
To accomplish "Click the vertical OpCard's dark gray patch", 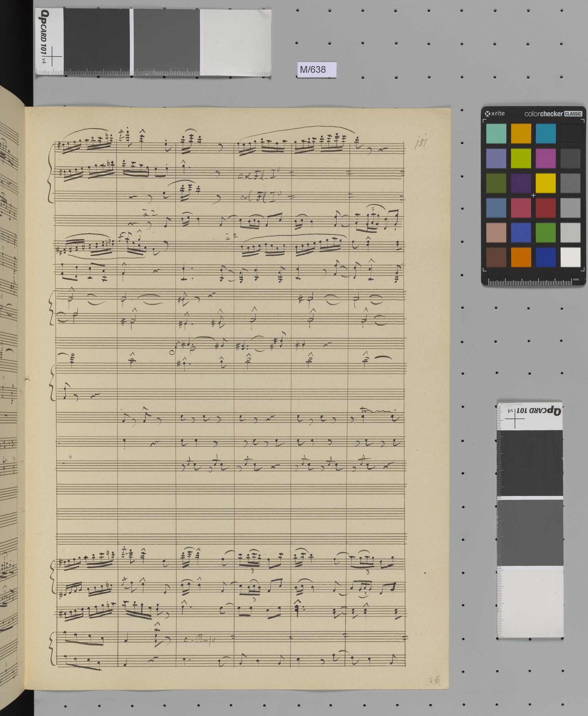I will [530, 463].
